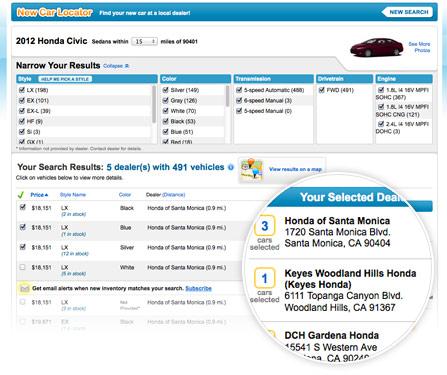Screen dimensions: 447x375
Task: Click the NEW SEARCH button
Action: pos(407,12)
